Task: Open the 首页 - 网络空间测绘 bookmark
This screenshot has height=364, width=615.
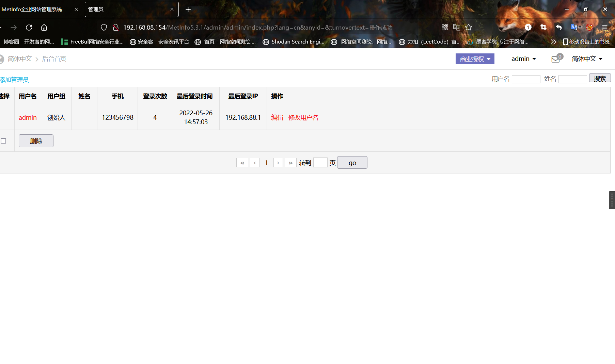Action: [225, 42]
